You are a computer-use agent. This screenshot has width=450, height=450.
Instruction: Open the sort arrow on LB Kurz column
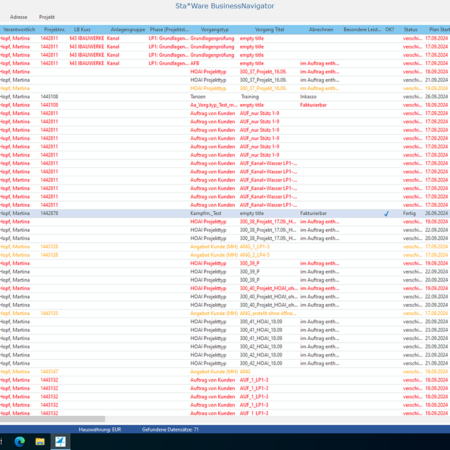pos(99,30)
